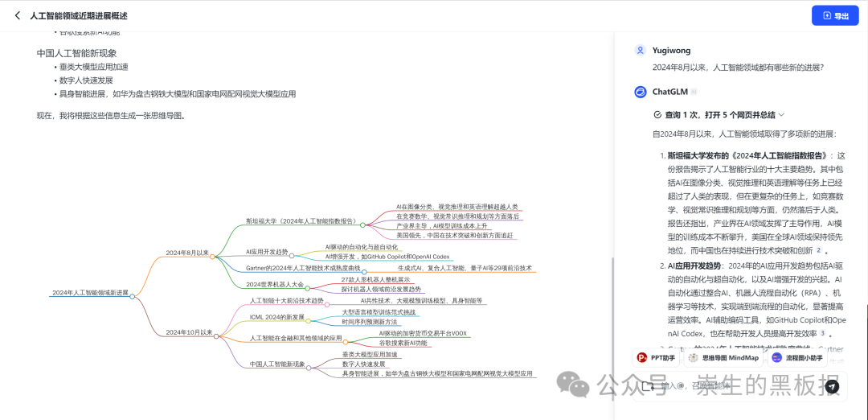
Task: Click the ChatGLM logo icon
Action: pos(641,92)
